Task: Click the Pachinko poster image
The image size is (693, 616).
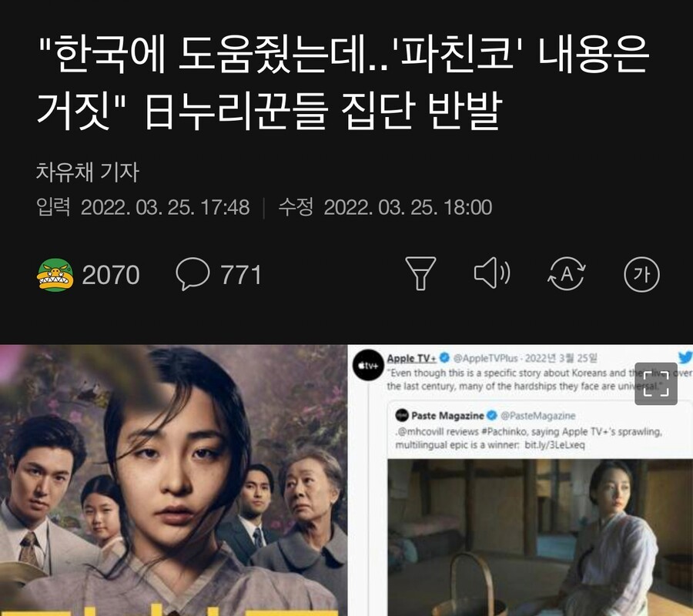Action: (173, 480)
